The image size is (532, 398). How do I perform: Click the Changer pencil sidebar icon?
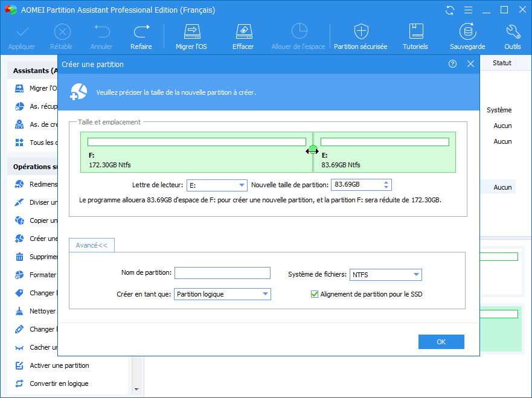point(19,330)
